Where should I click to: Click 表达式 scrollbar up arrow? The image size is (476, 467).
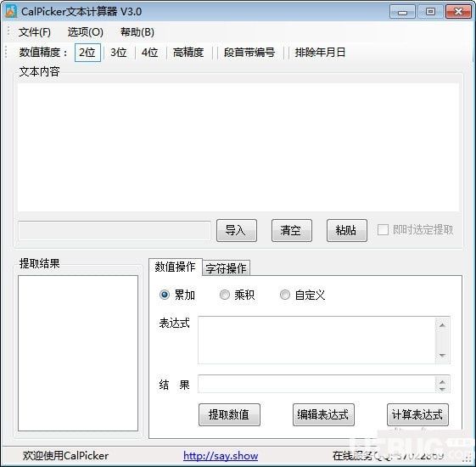(442, 325)
